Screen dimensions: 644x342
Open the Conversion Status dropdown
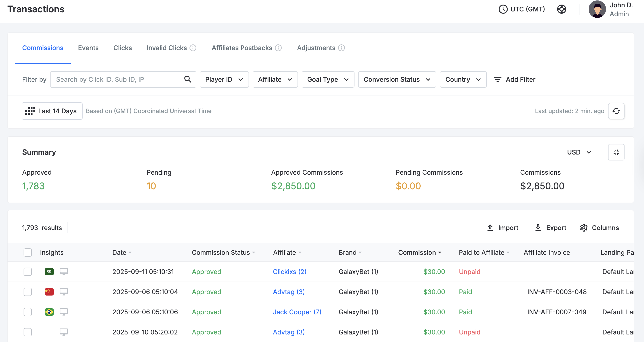point(397,79)
